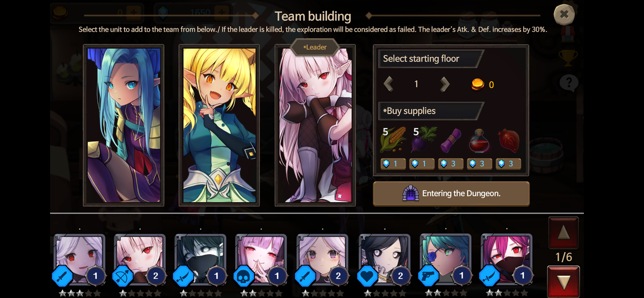The width and height of the screenshot is (644, 298).
Task: Go to previous unit page up arrow
Action: pyautogui.click(x=563, y=233)
